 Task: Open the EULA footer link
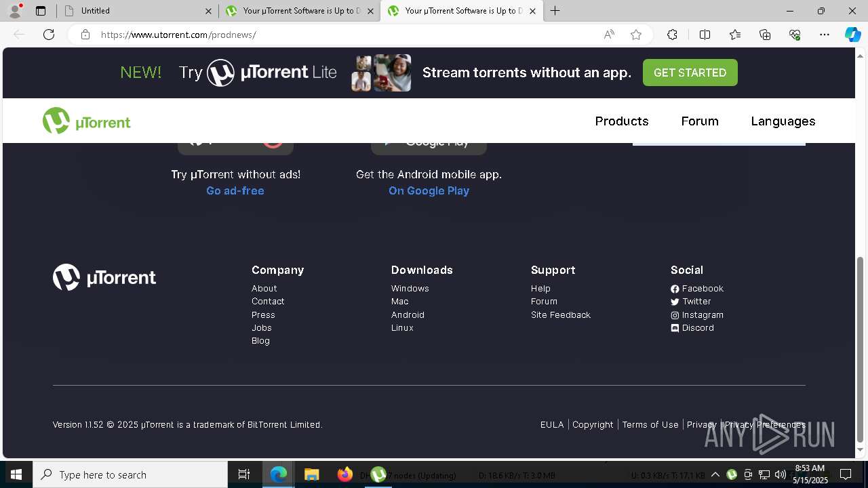(x=552, y=425)
